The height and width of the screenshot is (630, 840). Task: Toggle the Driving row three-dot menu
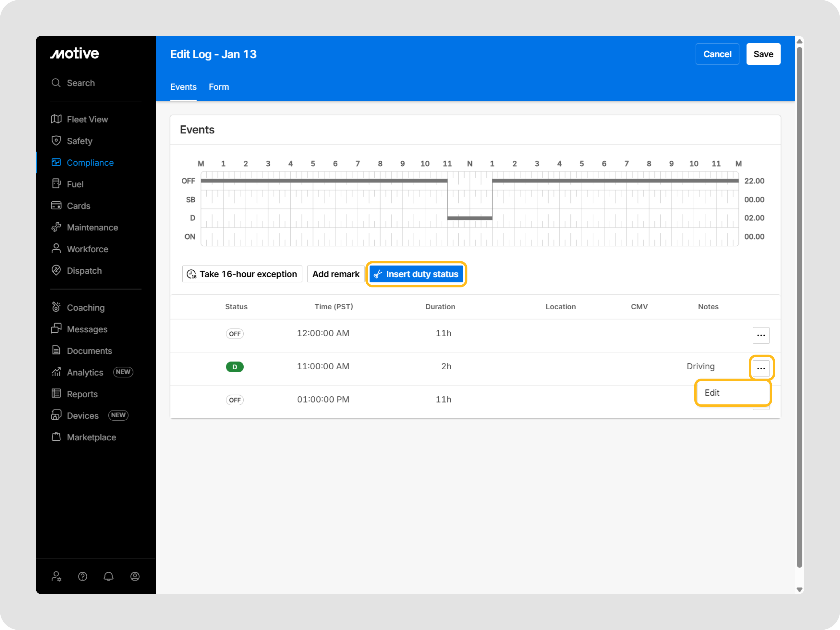coord(760,368)
